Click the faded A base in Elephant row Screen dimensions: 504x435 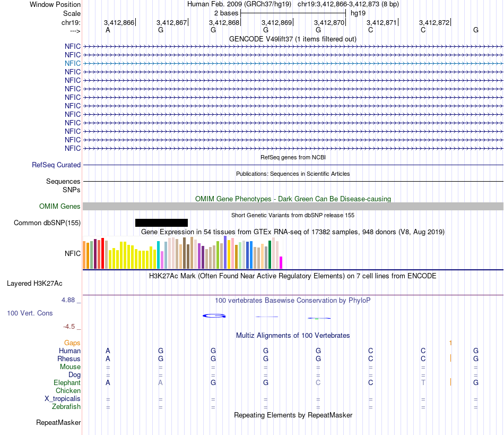point(160,382)
